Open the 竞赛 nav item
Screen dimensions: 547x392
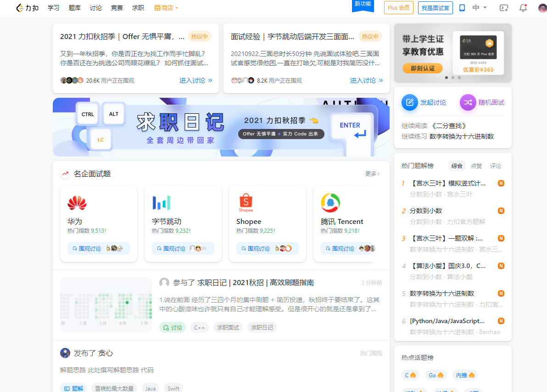[117, 8]
